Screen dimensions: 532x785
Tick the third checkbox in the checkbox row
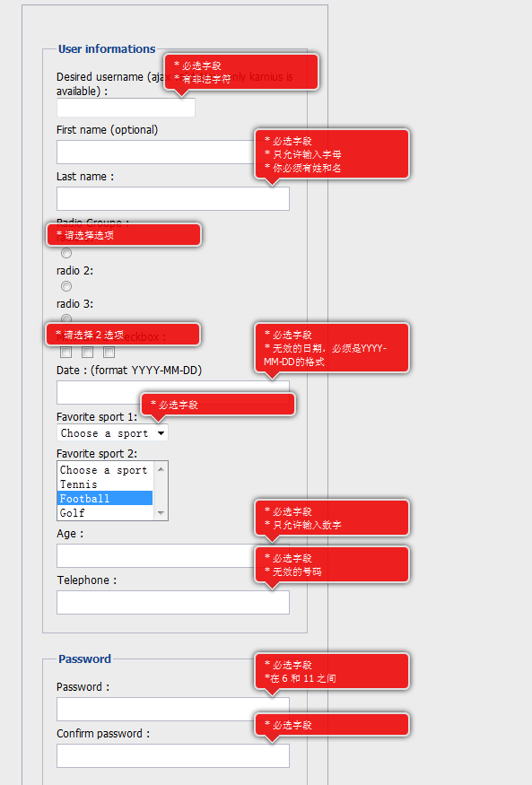click(109, 352)
